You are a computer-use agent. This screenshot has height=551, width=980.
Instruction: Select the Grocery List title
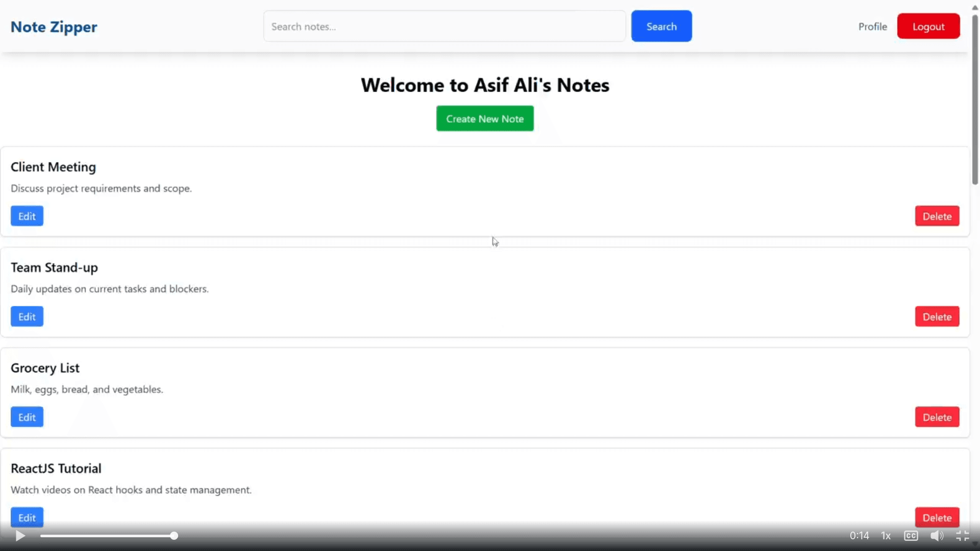click(x=45, y=368)
